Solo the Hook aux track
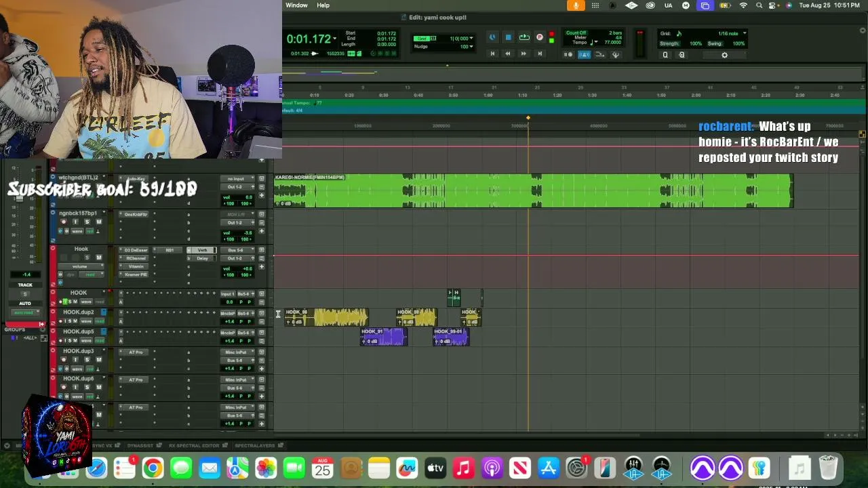This screenshot has height=488, width=868. click(x=87, y=258)
